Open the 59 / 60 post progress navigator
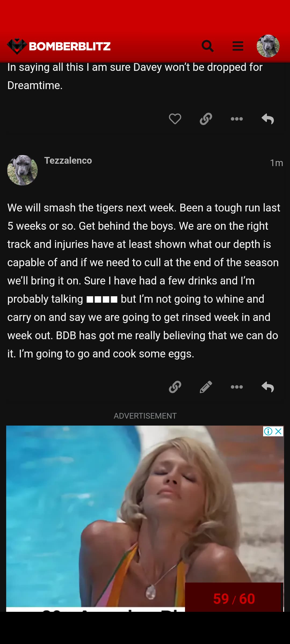 point(234,599)
